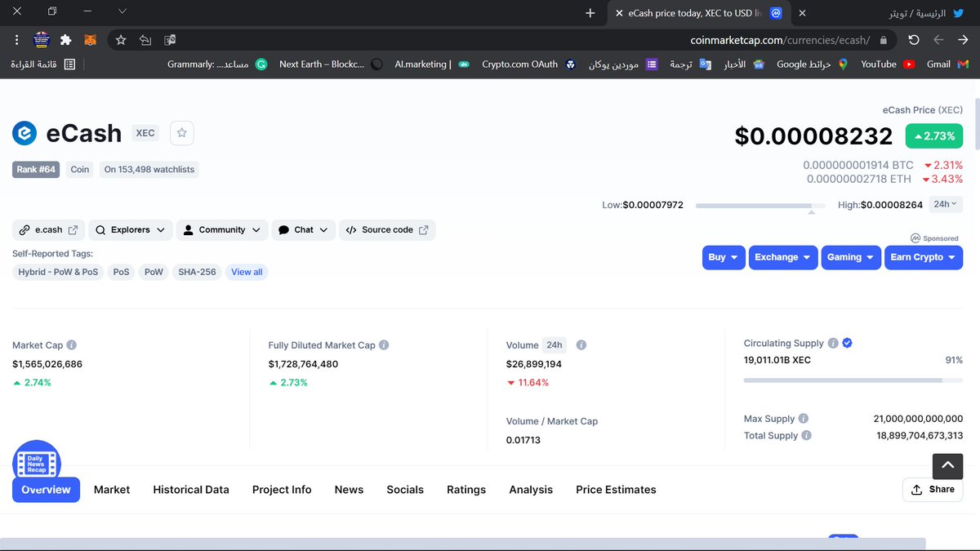Open the Source code link
Screen dimensions: 980x551
[387, 230]
